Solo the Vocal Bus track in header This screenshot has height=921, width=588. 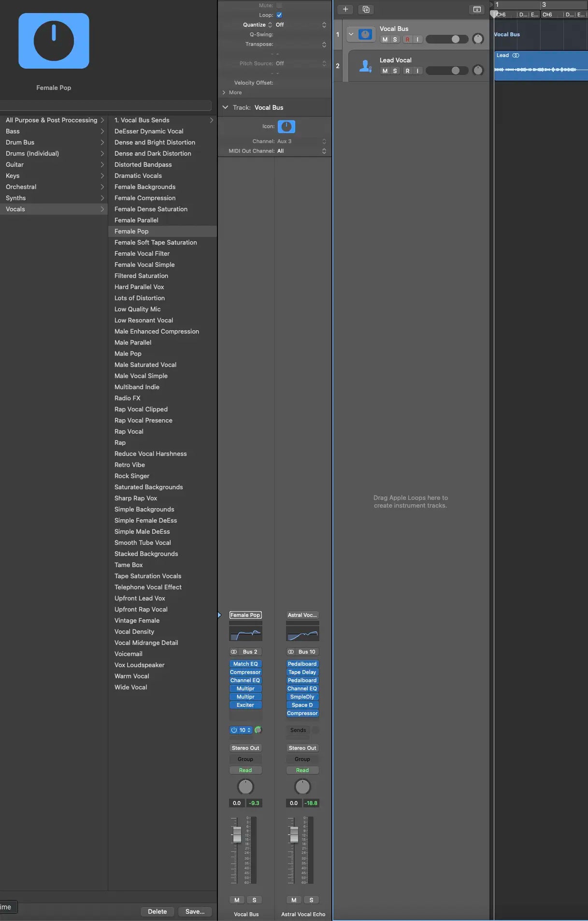coord(395,40)
